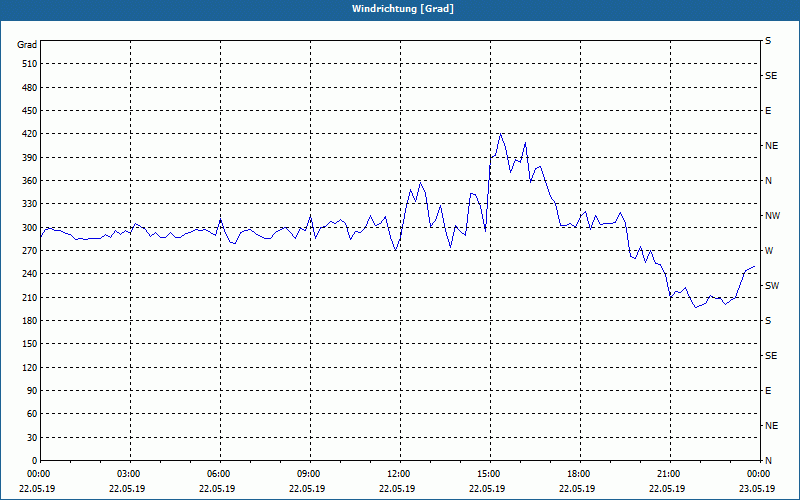Viewport: 800px width, 500px height.
Task: Click the curve's highest peak at 420 degrees
Action: click(x=501, y=134)
